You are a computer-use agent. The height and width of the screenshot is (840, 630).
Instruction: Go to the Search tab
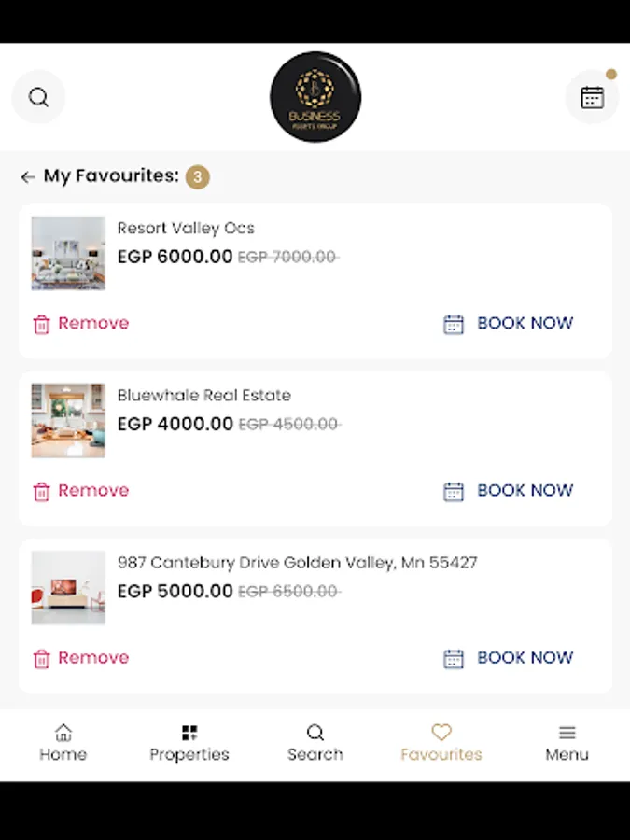[315, 743]
